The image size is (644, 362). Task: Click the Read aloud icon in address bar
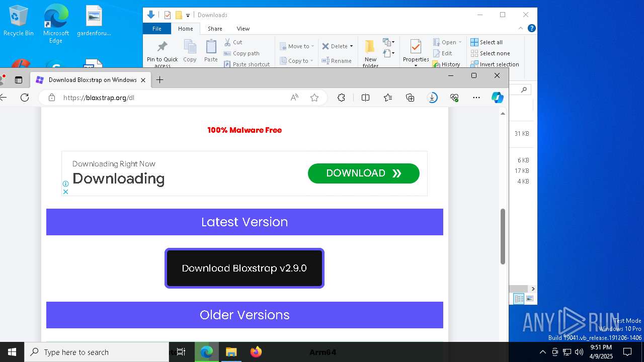tap(295, 98)
